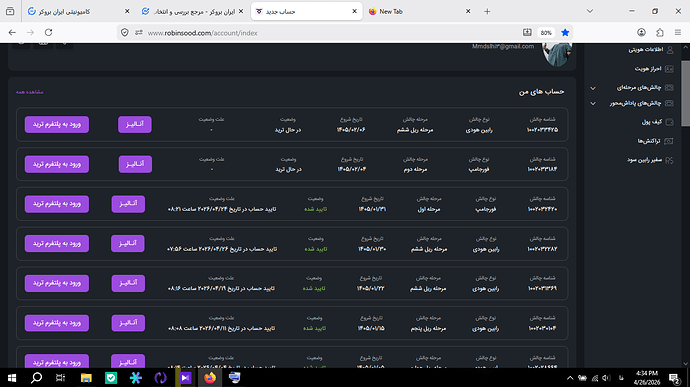Click the مشاهده همه link
Viewport: 690px width, 387px height.
[29, 92]
